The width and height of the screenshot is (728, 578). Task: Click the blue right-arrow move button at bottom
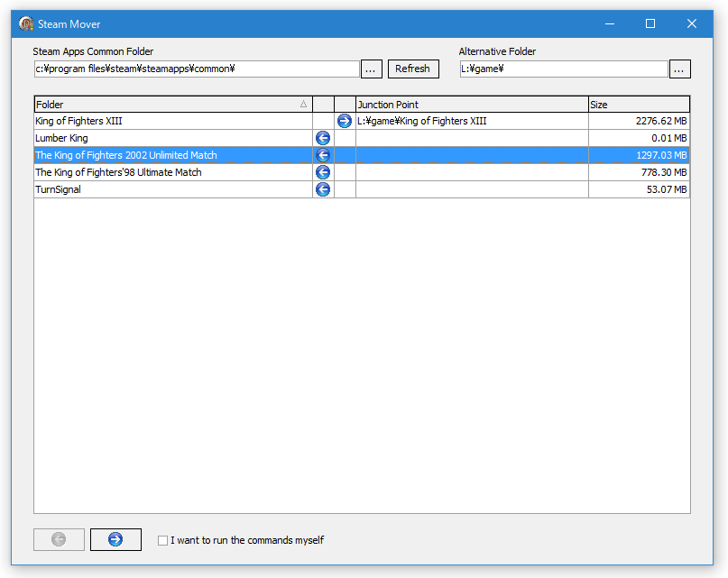tap(115, 539)
